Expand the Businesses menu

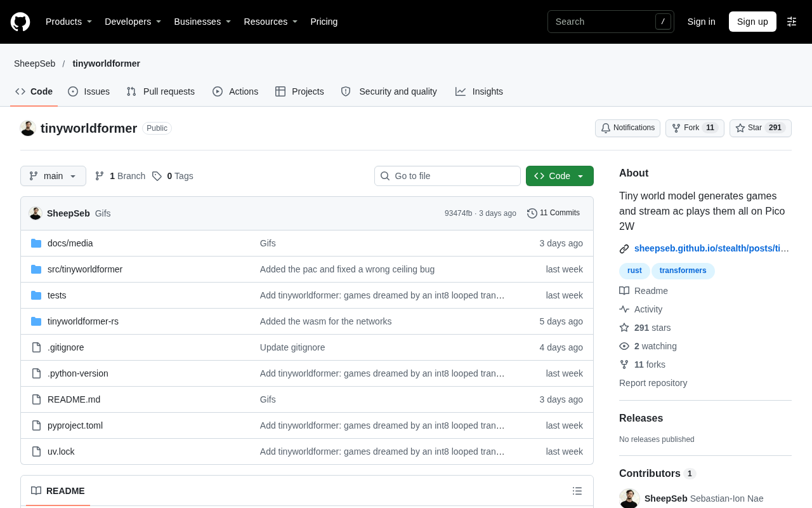click(202, 22)
